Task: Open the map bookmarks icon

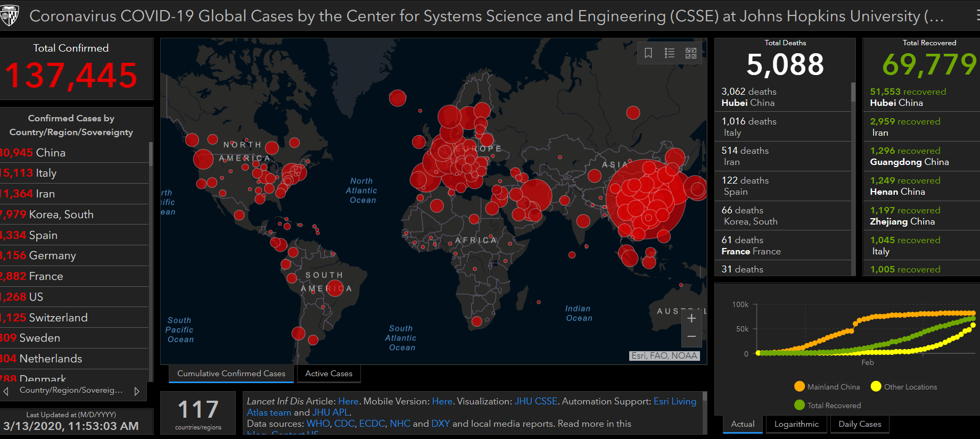Action: tap(648, 53)
